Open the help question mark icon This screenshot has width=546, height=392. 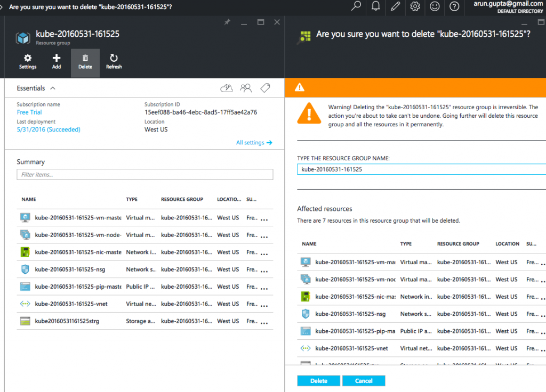(x=454, y=6)
